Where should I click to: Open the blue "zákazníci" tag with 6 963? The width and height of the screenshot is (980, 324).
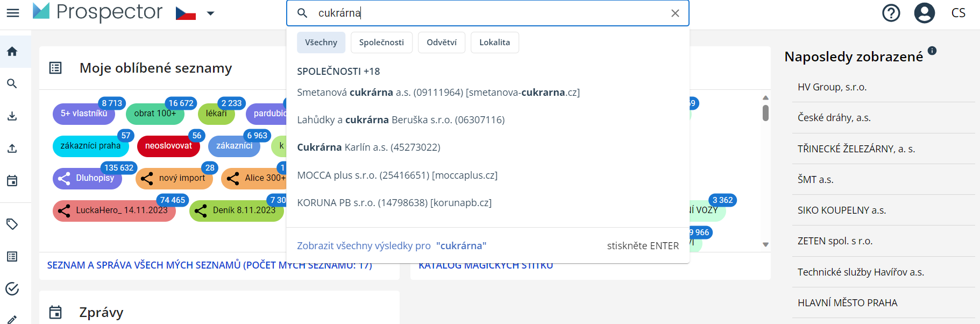pos(234,146)
